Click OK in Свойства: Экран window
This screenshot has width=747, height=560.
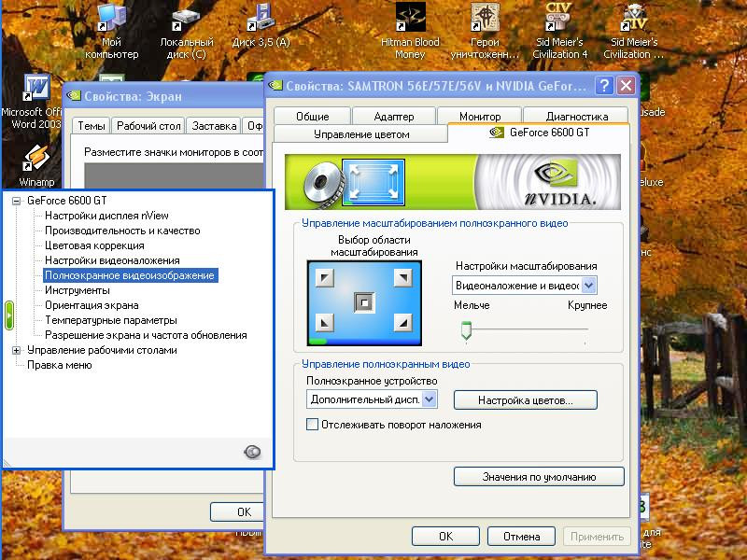(237, 511)
